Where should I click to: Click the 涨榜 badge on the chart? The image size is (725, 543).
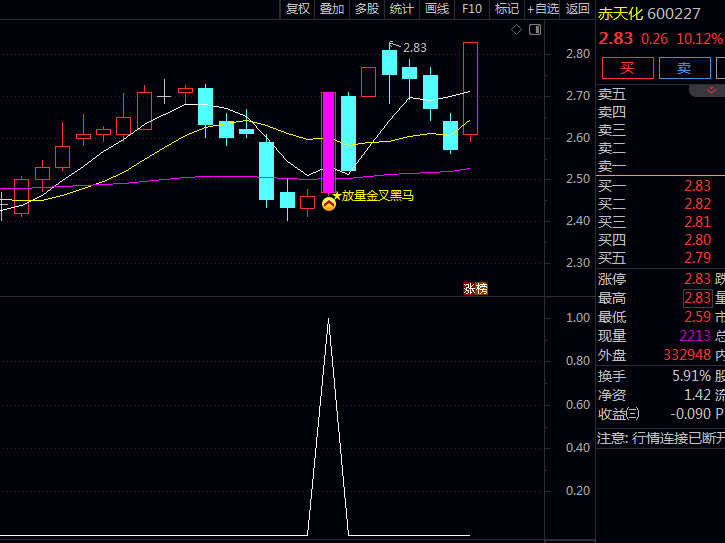coord(475,288)
